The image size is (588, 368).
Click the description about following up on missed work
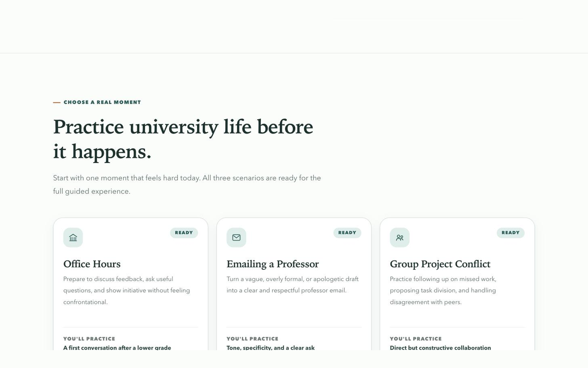443,290
